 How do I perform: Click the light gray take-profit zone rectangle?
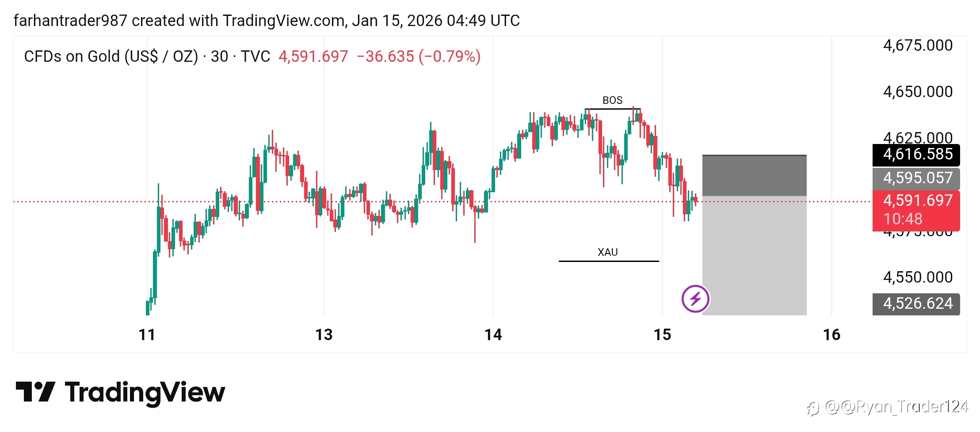pyautogui.click(x=754, y=255)
